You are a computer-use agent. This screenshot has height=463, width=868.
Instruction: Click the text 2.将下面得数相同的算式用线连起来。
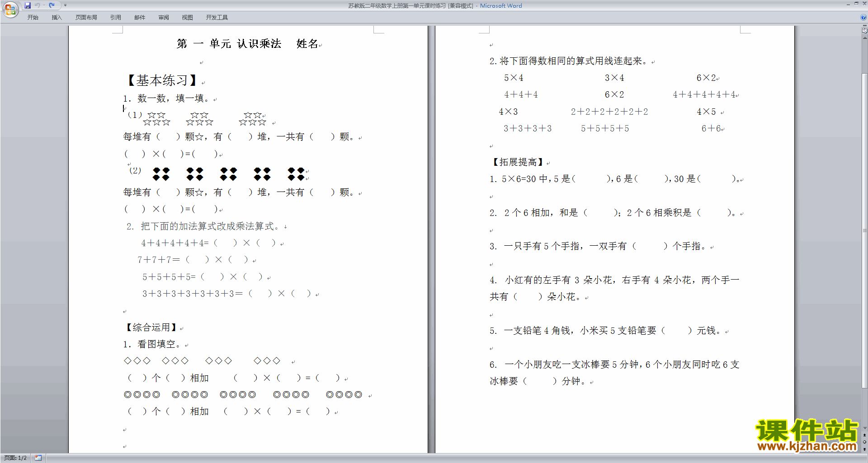(x=569, y=61)
